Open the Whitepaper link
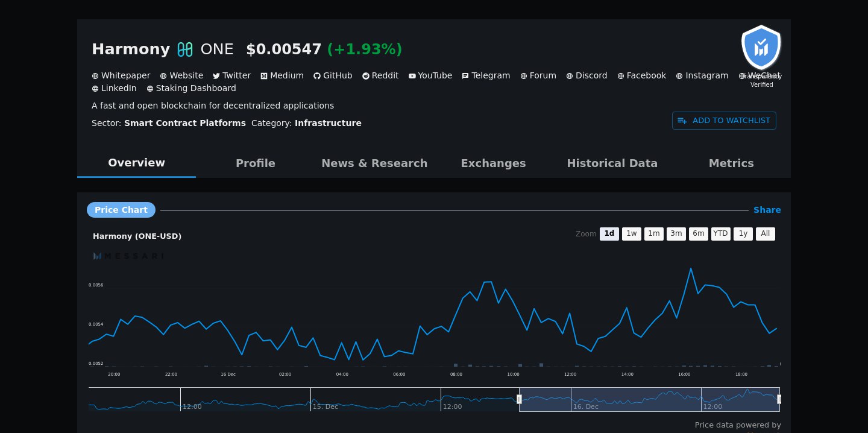This screenshot has height=433, width=868. point(121,76)
